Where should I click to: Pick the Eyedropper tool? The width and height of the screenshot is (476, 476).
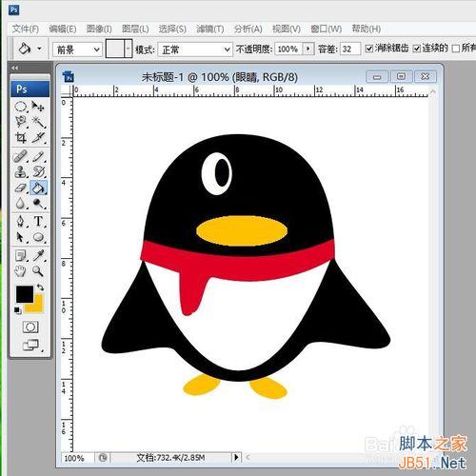pyautogui.click(x=38, y=255)
